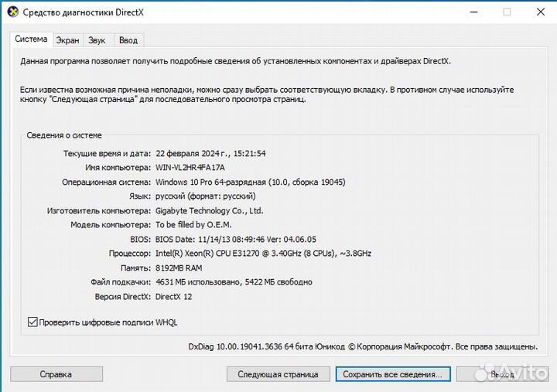
Task: Click the DirectX diagnostic icon in title bar
Action: coord(12,12)
